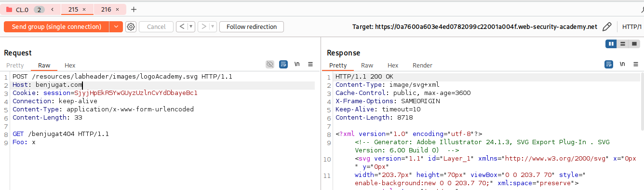Switch request view to Raw

click(x=44, y=65)
